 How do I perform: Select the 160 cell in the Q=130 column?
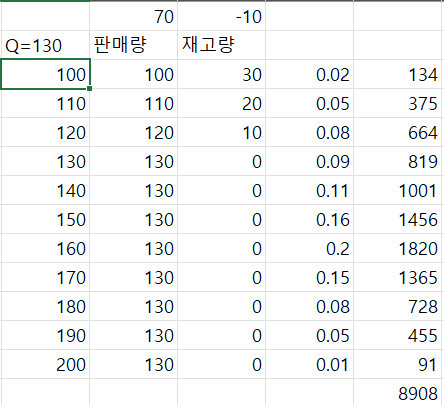coord(45,248)
